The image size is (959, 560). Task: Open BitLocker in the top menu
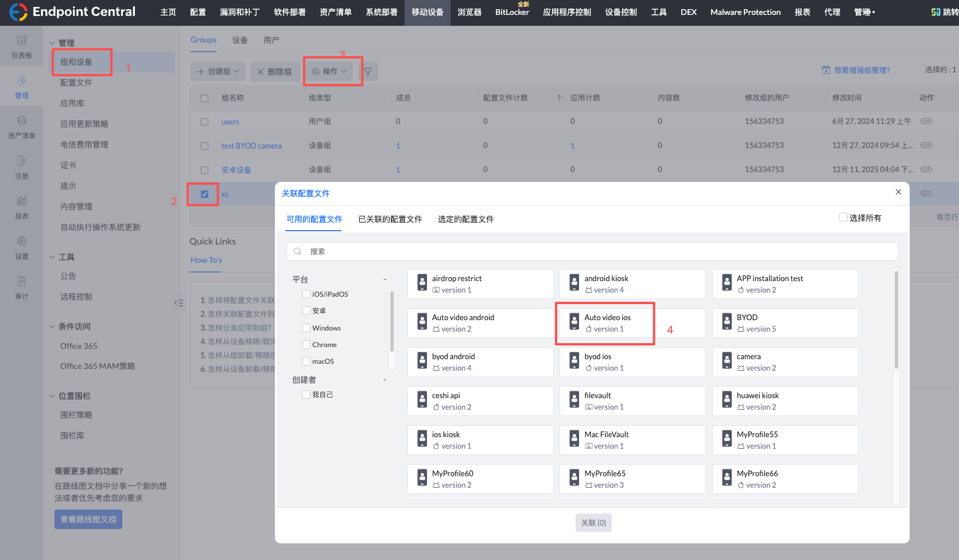pyautogui.click(x=512, y=12)
